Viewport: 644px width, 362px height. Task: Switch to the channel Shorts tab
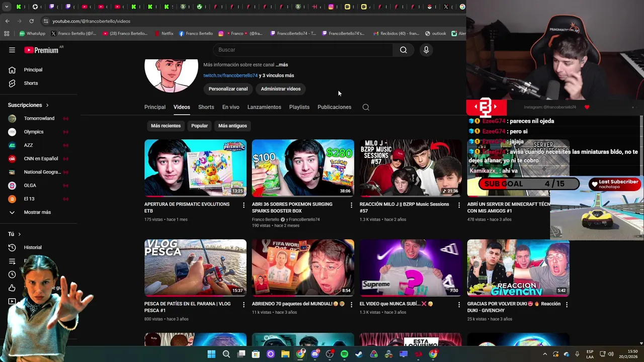(x=206, y=107)
